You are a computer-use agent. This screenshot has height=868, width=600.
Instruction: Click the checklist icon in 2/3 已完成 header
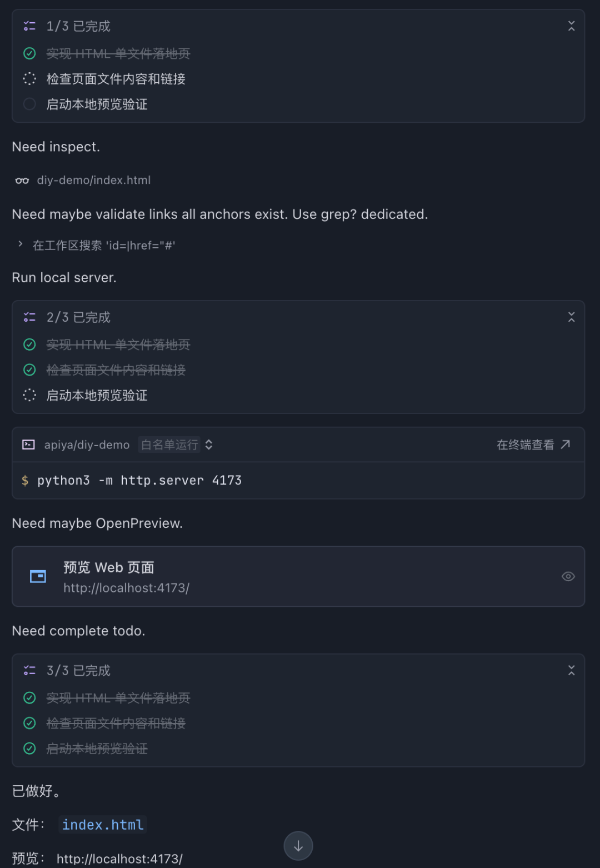point(29,317)
